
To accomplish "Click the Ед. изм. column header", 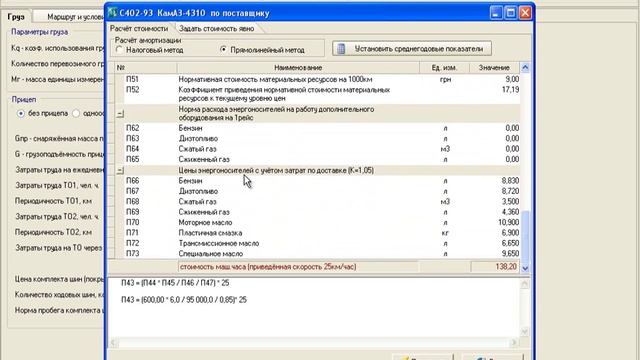I will [444, 67].
